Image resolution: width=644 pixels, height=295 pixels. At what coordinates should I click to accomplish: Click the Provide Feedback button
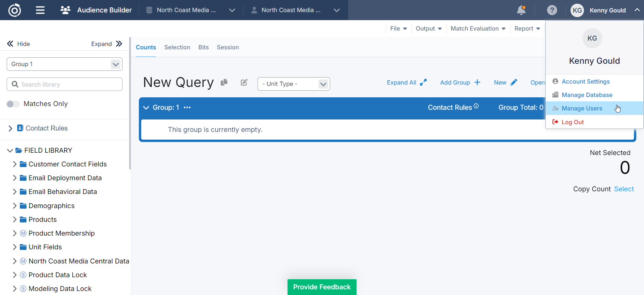[x=322, y=287]
